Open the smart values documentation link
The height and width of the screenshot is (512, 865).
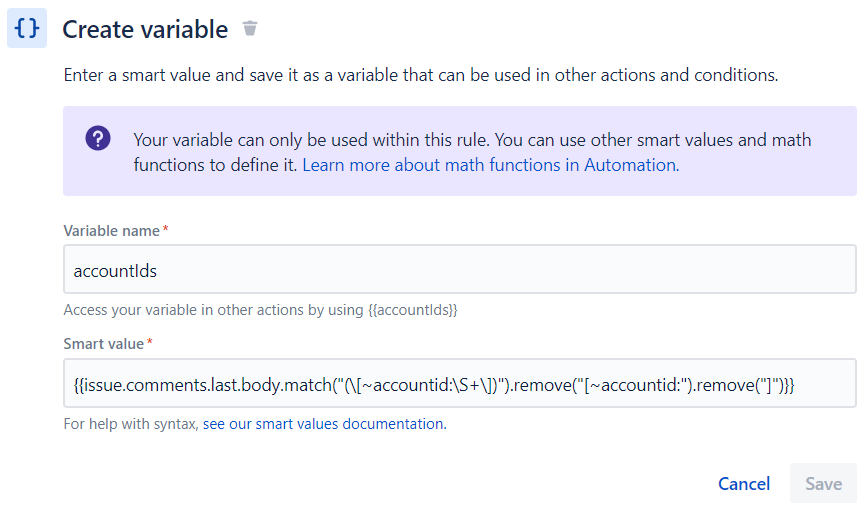[x=324, y=424]
